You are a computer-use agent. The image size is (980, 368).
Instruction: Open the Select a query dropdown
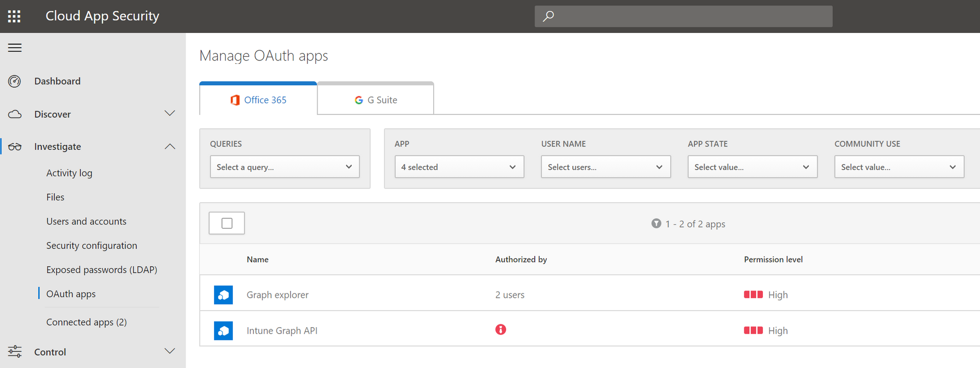285,167
